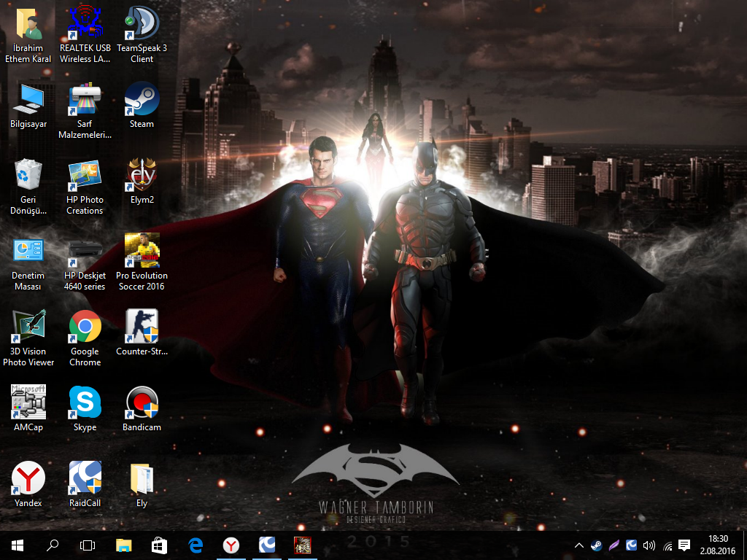Open the Wi-Fi network tray icon

tap(667, 546)
